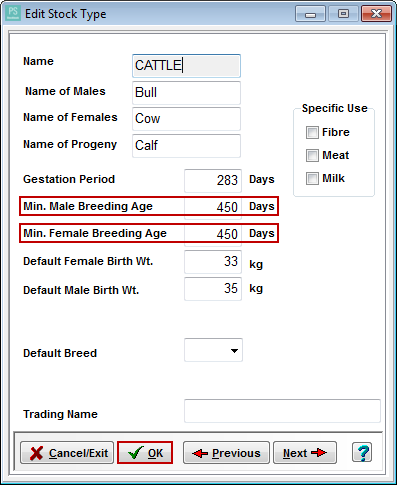Viewport: 397px width, 485px height.
Task: Focus the Name of Progeny field
Action: pyautogui.click(x=186, y=146)
